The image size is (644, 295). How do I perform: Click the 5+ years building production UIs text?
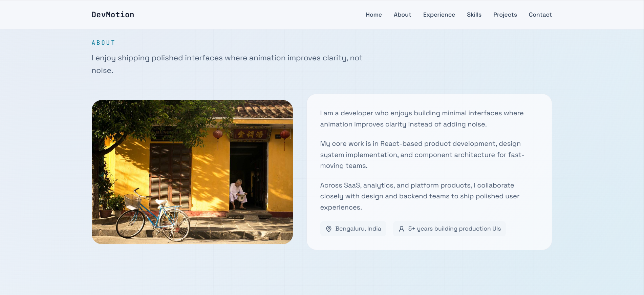pyautogui.click(x=454, y=229)
